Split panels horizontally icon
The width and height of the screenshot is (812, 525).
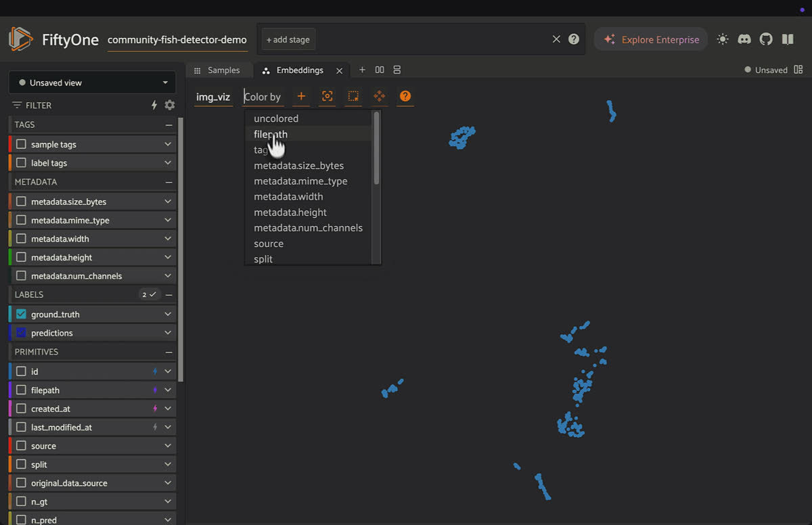pyautogui.click(x=380, y=70)
